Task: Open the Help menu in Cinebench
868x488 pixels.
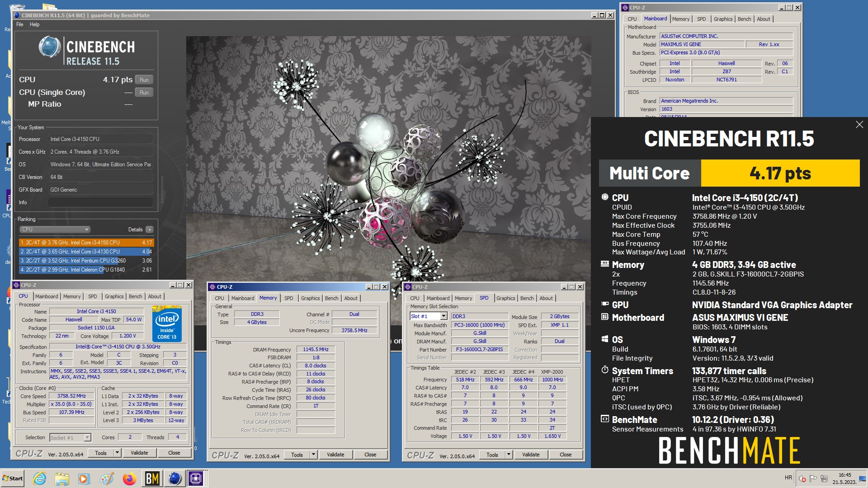Action: coord(35,24)
